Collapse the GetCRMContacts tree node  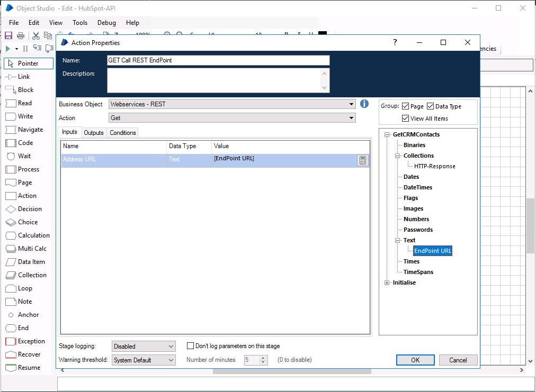click(387, 134)
